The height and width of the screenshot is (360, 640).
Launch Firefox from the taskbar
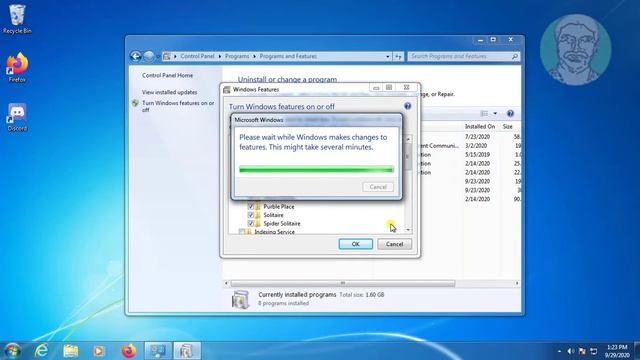click(129, 351)
